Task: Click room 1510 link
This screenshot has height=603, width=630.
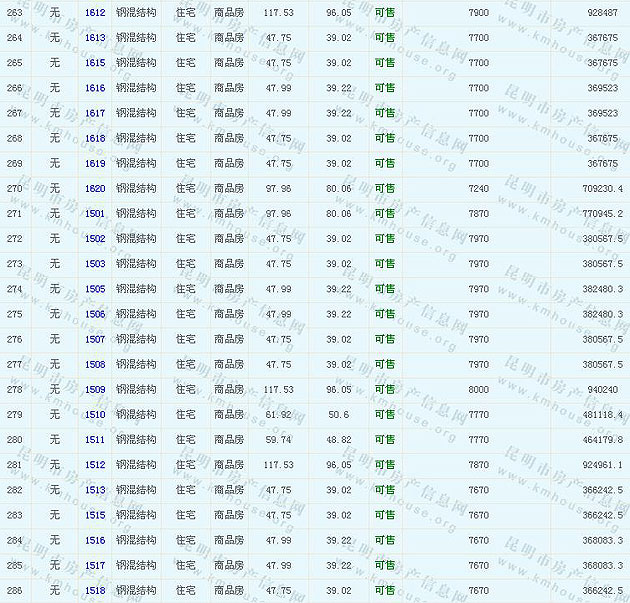Action: point(95,415)
